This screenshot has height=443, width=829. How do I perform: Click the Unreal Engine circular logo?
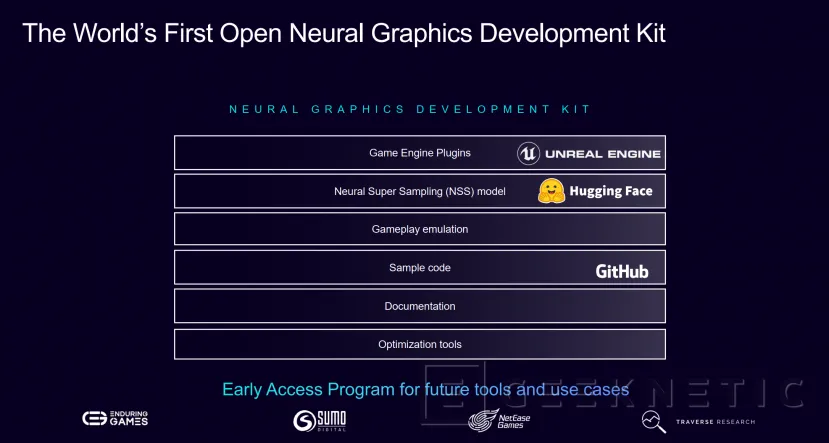pos(529,153)
